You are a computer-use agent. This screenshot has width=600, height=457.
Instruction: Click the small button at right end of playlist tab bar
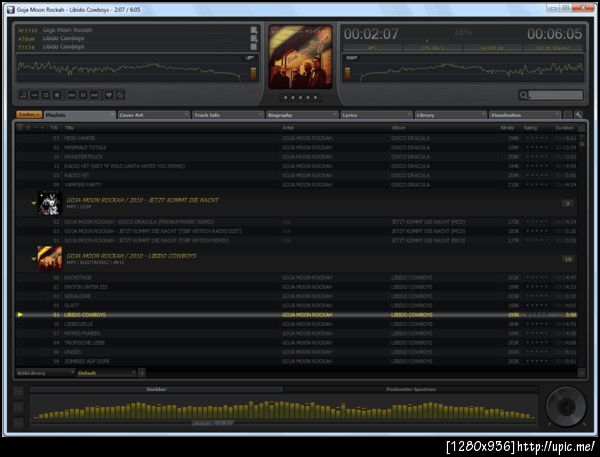point(582,373)
